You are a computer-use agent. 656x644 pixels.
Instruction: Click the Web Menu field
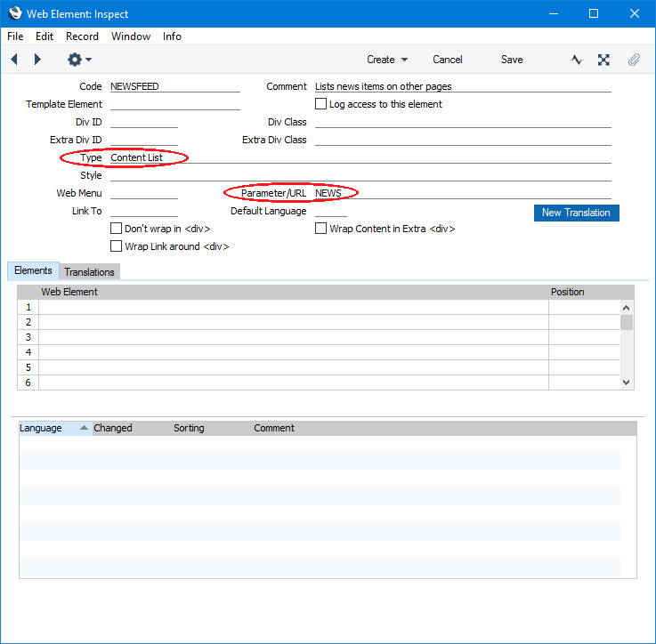(144, 193)
